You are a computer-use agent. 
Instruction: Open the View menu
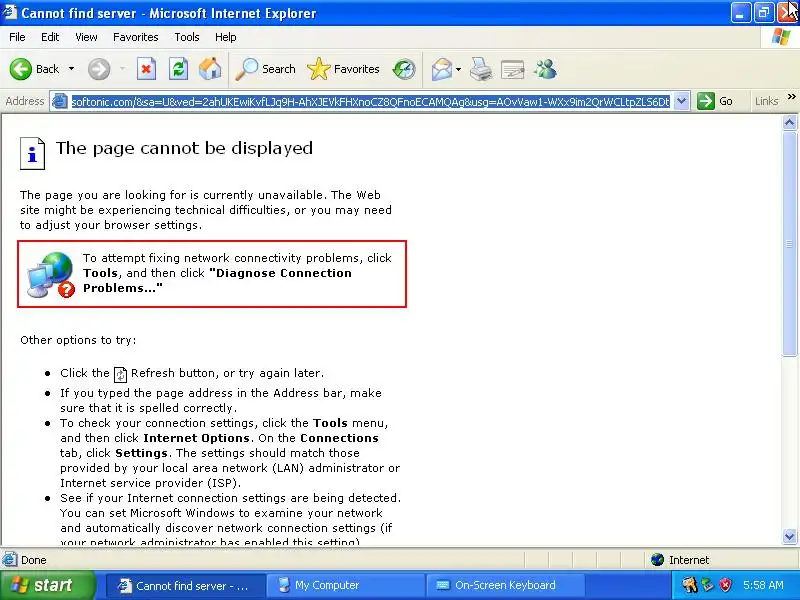pos(86,37)
